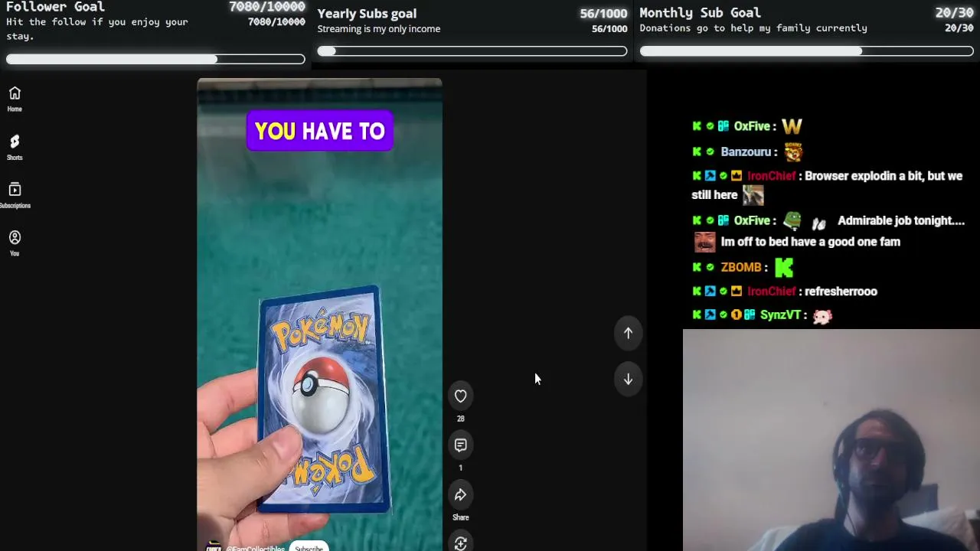Viewport: 980px width, 551px height.
Task: Open the comments on this short
Action: (460, 445)
